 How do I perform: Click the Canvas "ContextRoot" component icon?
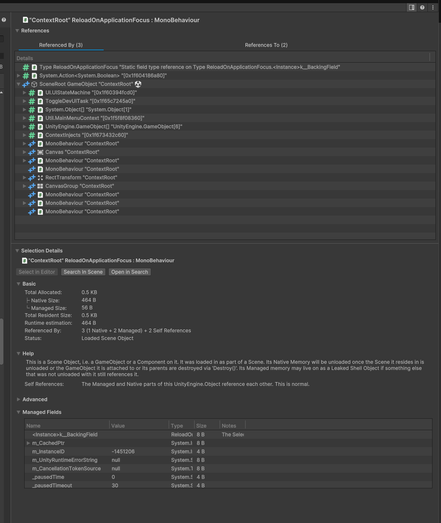point(40,152)
